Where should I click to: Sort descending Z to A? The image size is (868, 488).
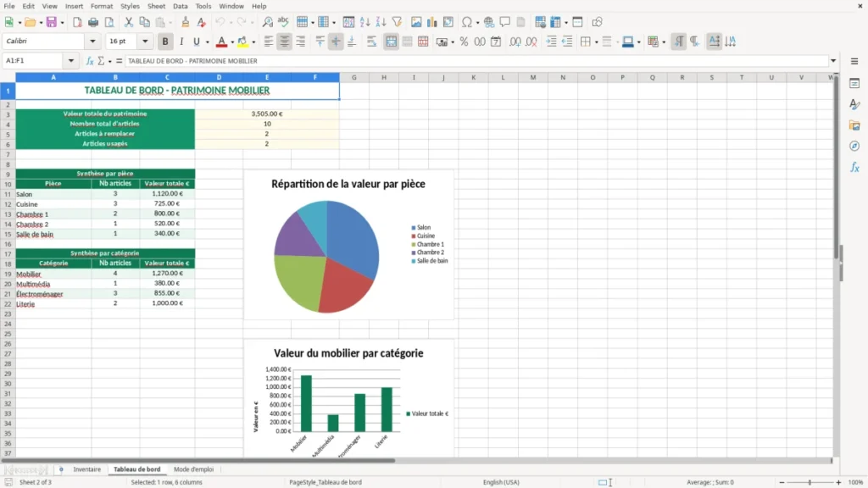pos(381,22)
